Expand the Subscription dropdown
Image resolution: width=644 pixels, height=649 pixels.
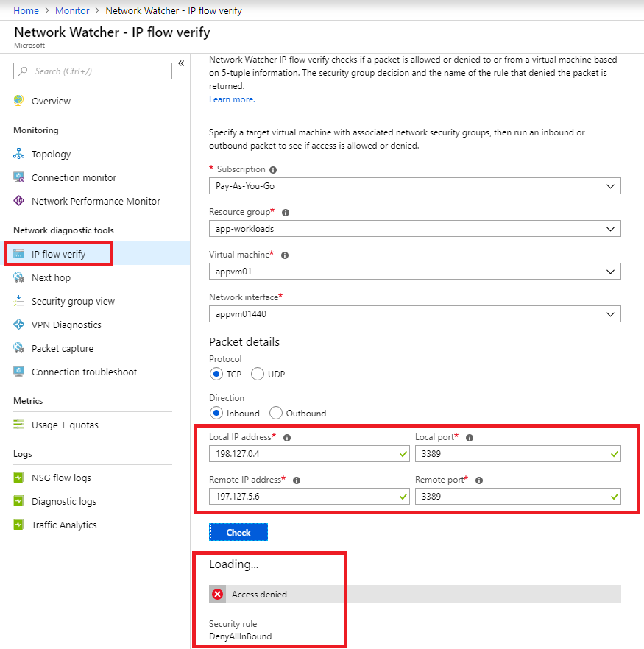tap(414, 186)
